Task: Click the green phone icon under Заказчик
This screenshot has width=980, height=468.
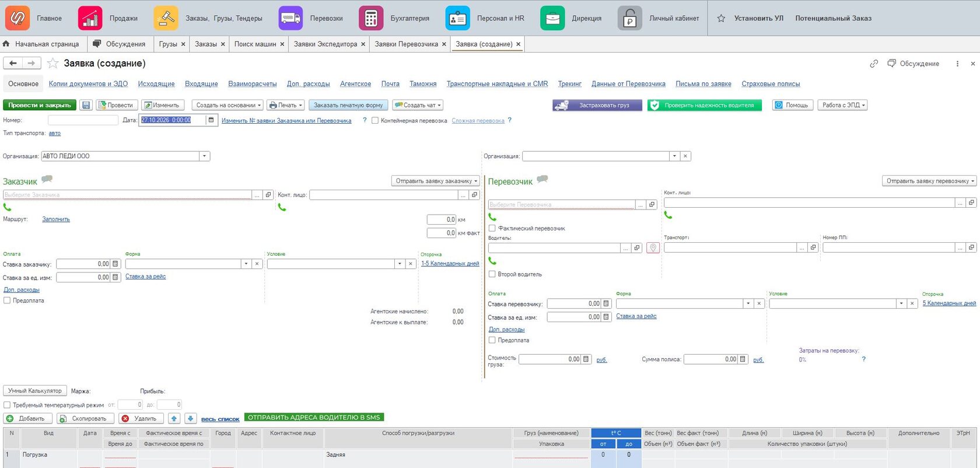Action: pyautogui.click(x=7, y=207)
